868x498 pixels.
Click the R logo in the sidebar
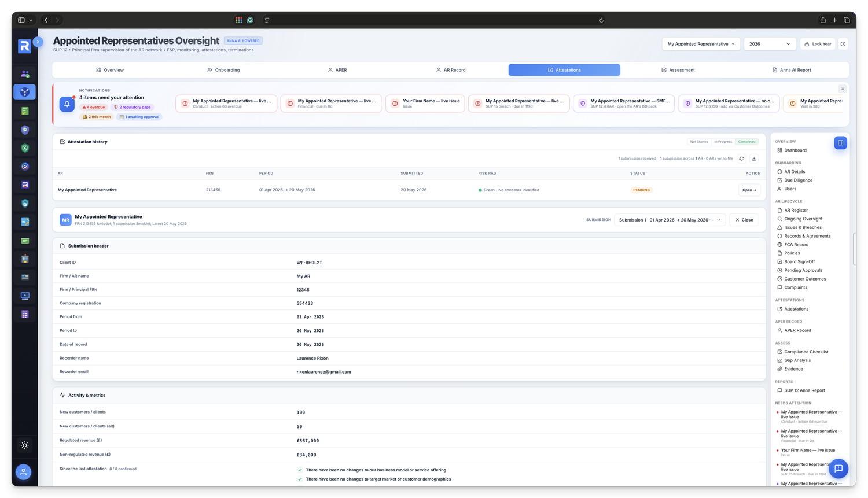(24, 46)
